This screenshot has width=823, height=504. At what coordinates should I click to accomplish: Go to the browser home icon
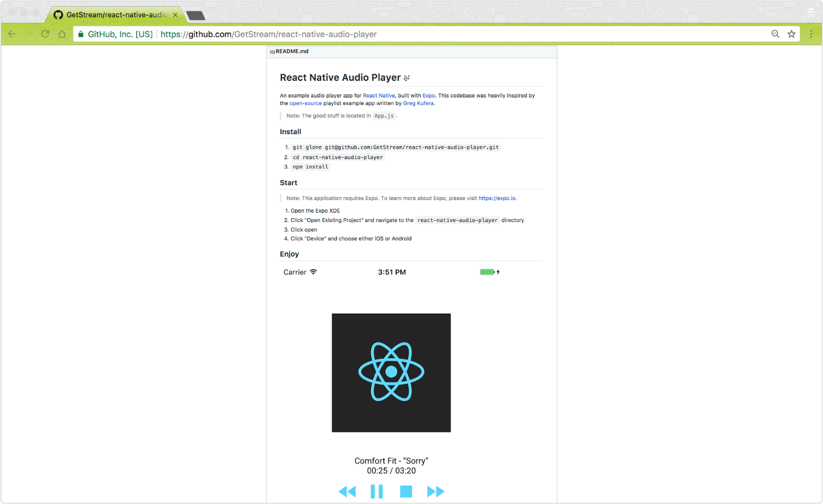pos(62,34)
